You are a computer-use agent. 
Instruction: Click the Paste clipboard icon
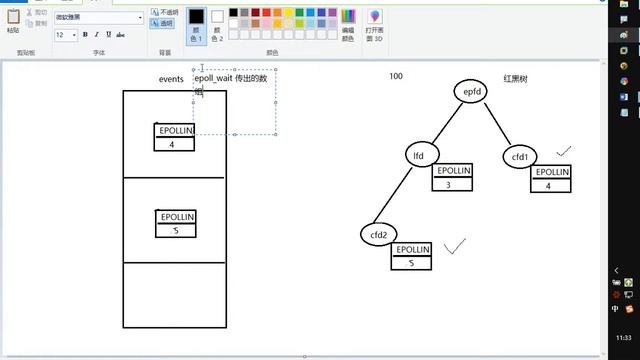click(13, 17)
